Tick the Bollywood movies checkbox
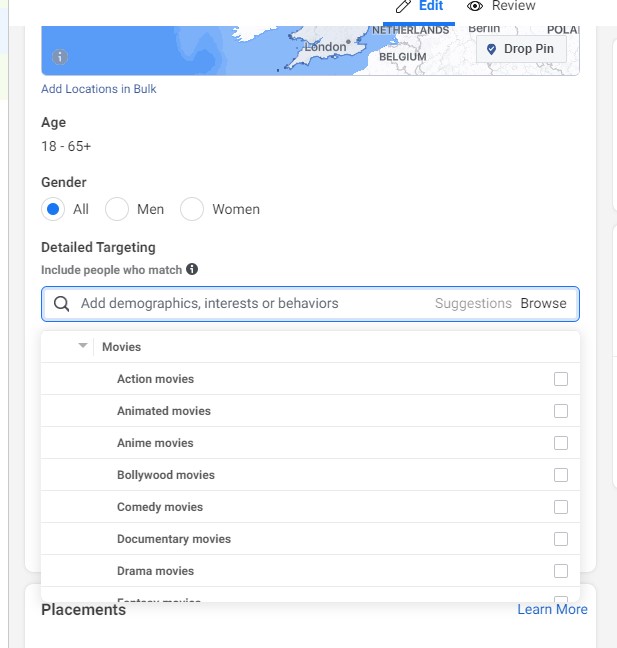 (561, 475)
